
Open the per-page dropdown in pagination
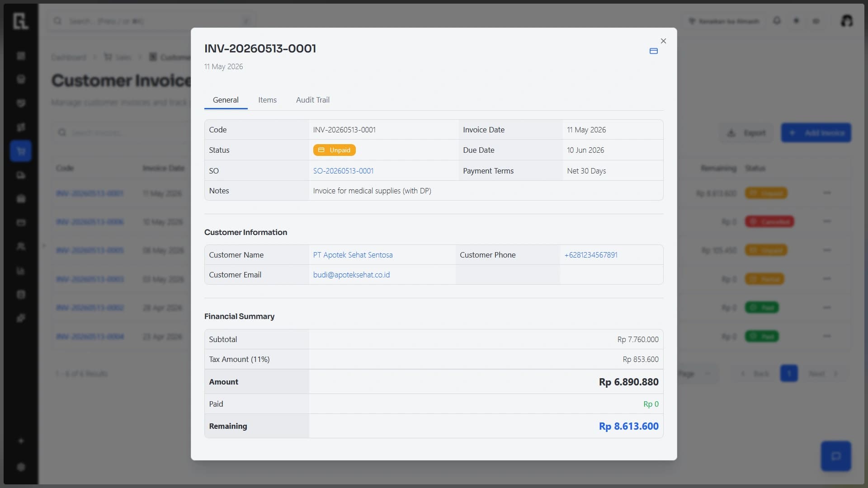click(696, 374)
